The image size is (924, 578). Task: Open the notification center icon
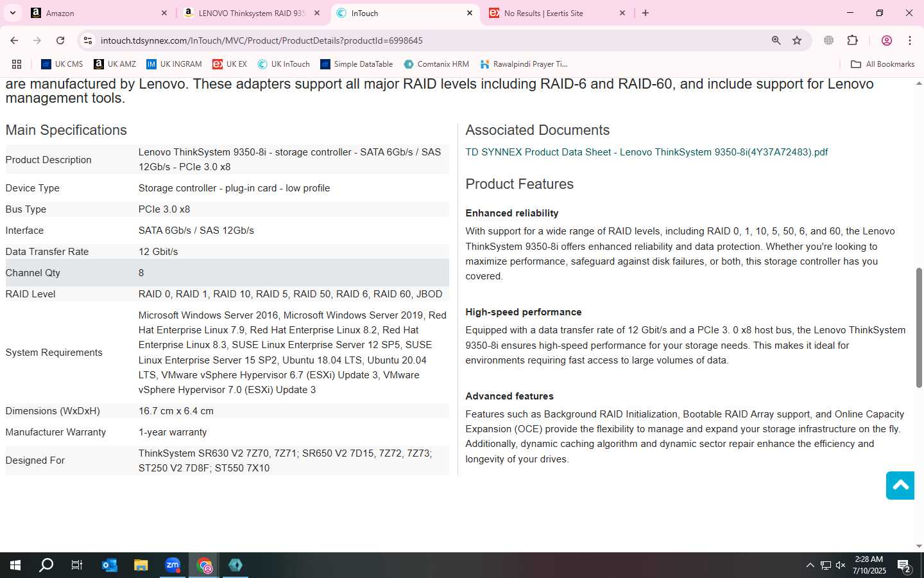(904, 565)
